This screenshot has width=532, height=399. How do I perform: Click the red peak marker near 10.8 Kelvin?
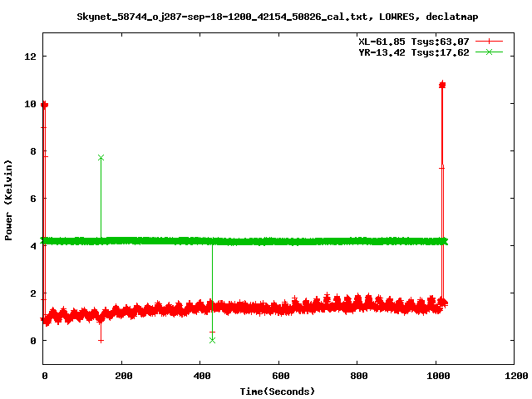[x=442, y=85]
